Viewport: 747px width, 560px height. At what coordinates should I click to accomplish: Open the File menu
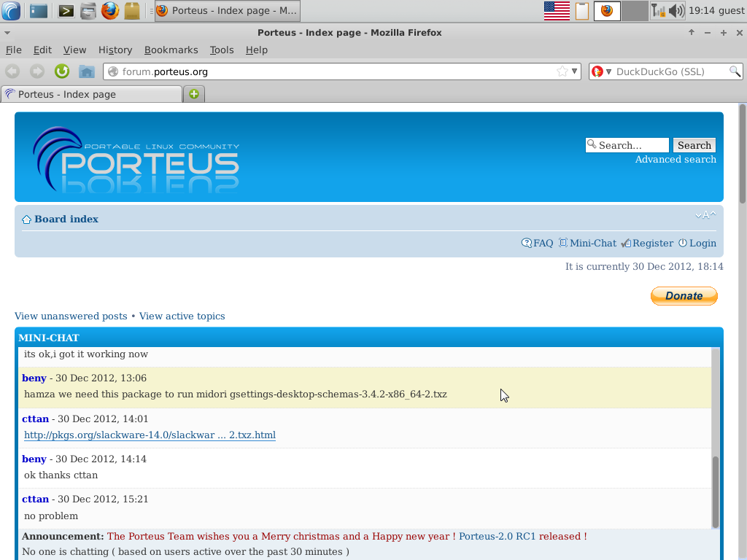[x=13, y=50]
